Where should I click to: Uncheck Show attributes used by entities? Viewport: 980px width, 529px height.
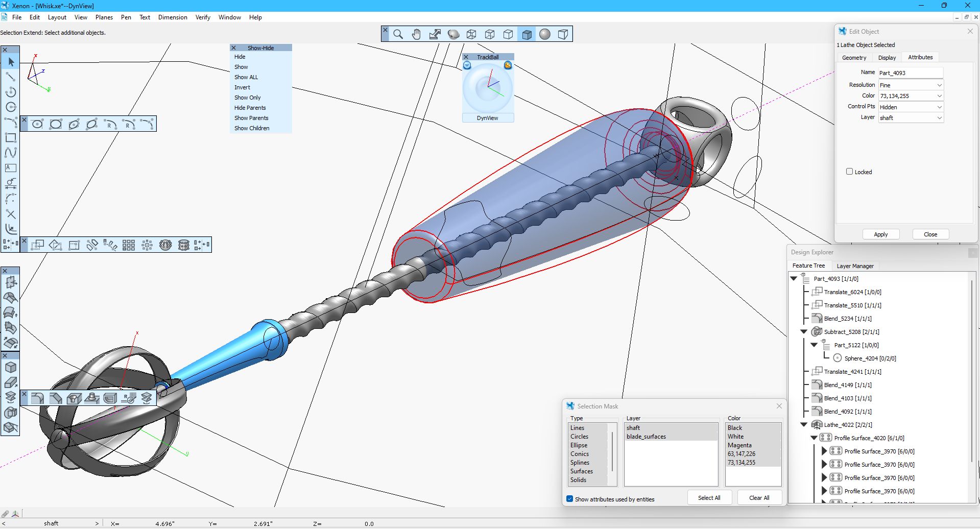click(x=569, y=499)
